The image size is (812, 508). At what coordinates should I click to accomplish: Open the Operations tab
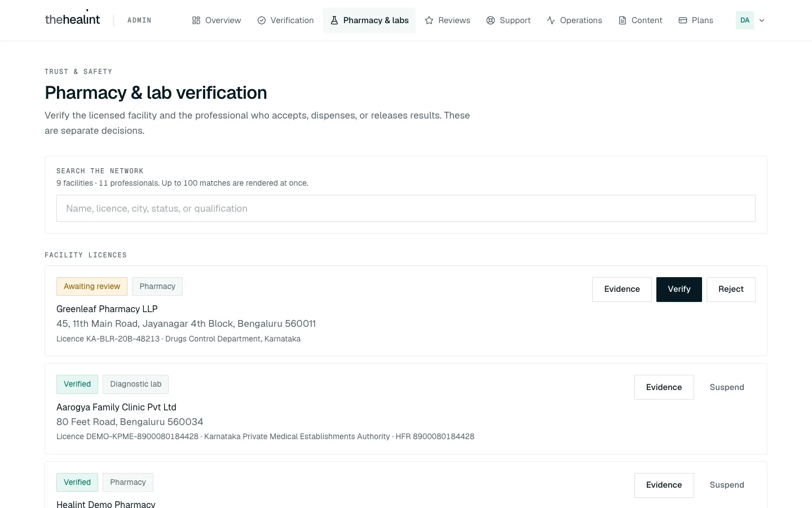pos(575,20)
